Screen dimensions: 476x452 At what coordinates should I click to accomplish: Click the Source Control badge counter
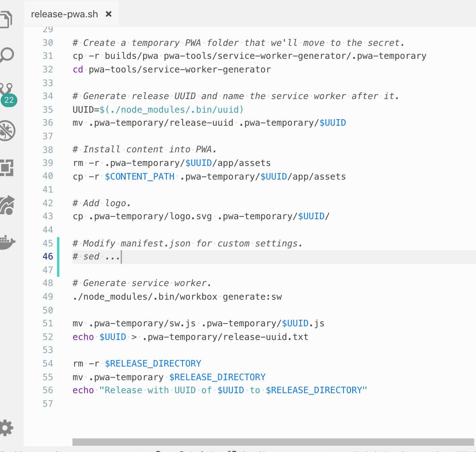click(x=9, y=100)
